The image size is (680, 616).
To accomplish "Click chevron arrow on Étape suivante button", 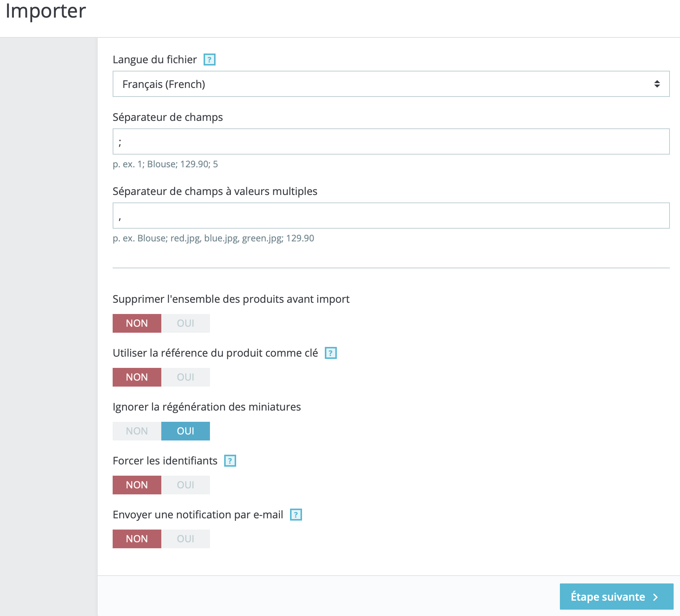I will (x=655, y=597).
